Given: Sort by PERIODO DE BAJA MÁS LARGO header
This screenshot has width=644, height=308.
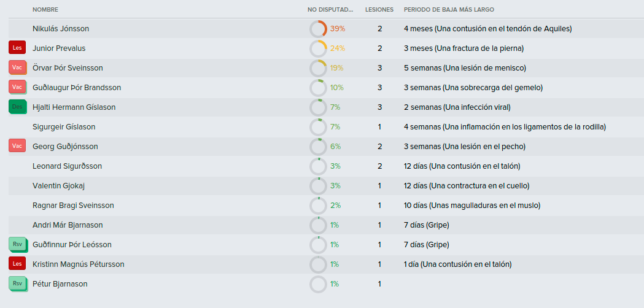Looking at the screenshot, I should (449, 9).
